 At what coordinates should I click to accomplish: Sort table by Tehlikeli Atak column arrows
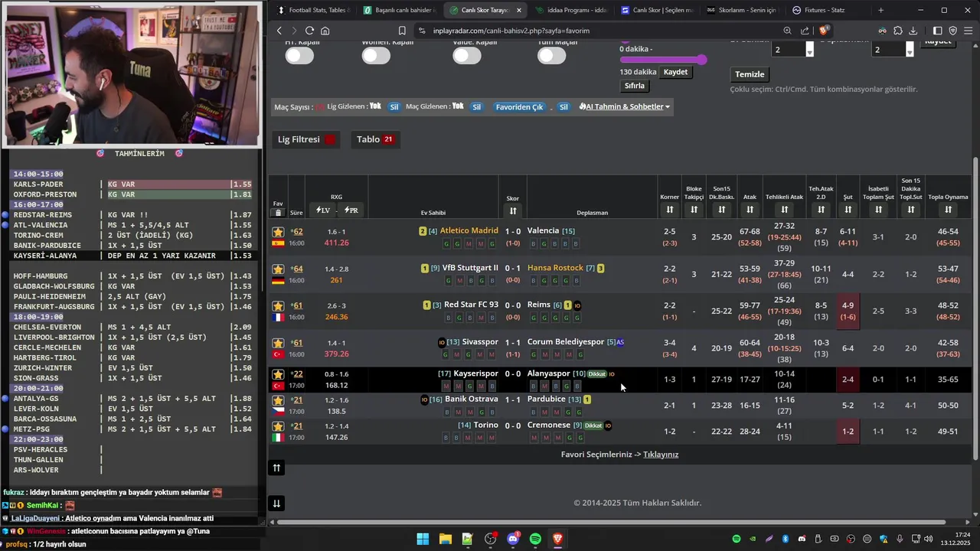785,210
